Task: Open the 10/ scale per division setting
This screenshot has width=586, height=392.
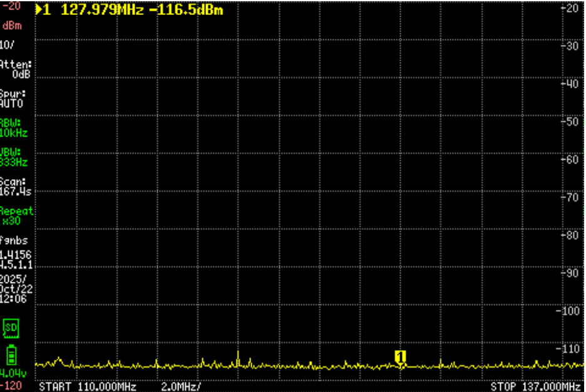Action: click(9, 44)
